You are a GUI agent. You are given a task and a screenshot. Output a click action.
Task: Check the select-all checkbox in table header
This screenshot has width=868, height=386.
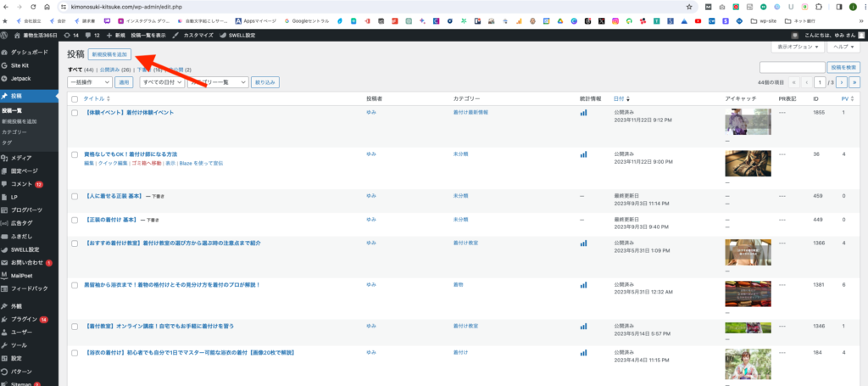pyautogui.click(x=75, y=99)
